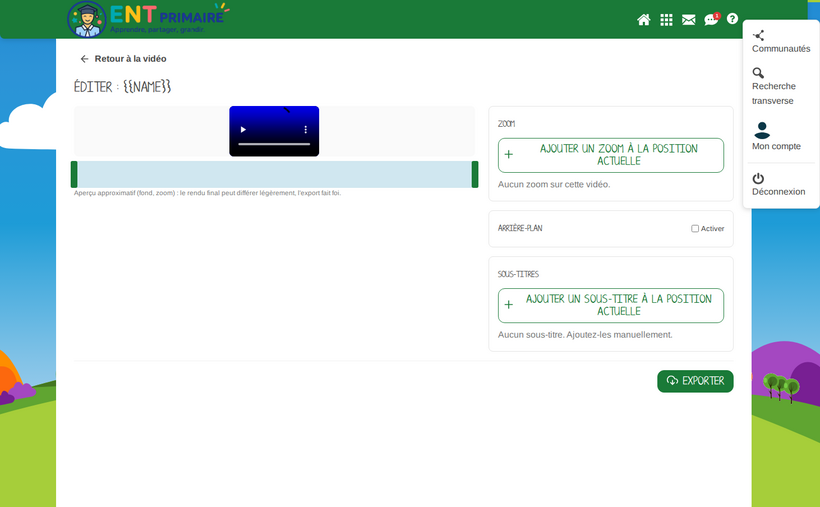Open the applications grid icon

click(x=666, y=20)
